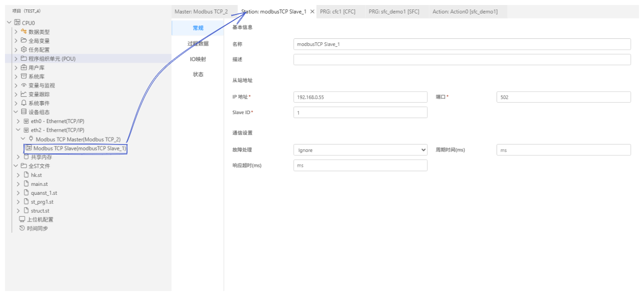Click the Slave ID input field
The height and width of the screenshot is (296, 644).
pos(360,113)
